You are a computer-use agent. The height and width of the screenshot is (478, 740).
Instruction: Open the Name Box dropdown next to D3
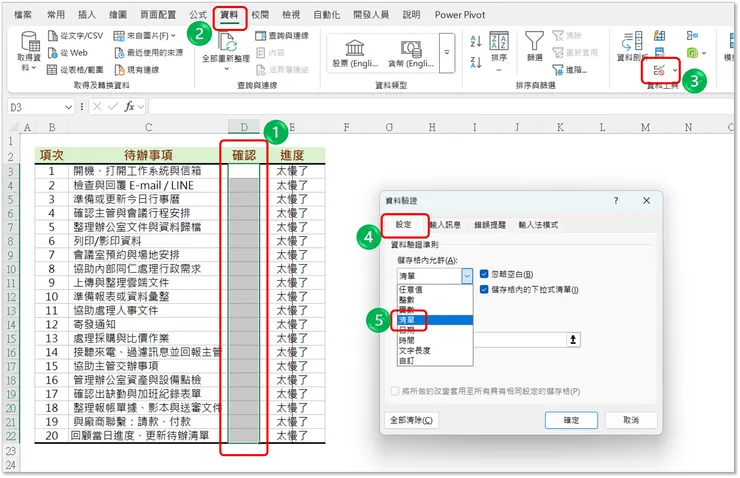(x=68, y=107)
